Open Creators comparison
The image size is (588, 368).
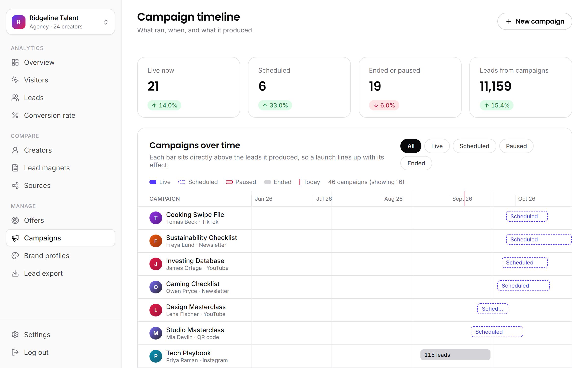pos(61,150)
